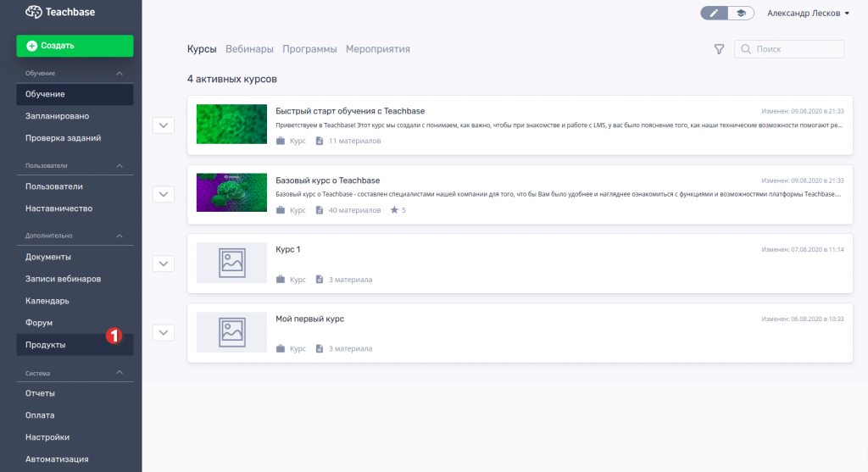This screenshot has height=472, width=868.
Task: Click the Изменен: 06.08.2020 в 10:33 date
Action: 803,319
